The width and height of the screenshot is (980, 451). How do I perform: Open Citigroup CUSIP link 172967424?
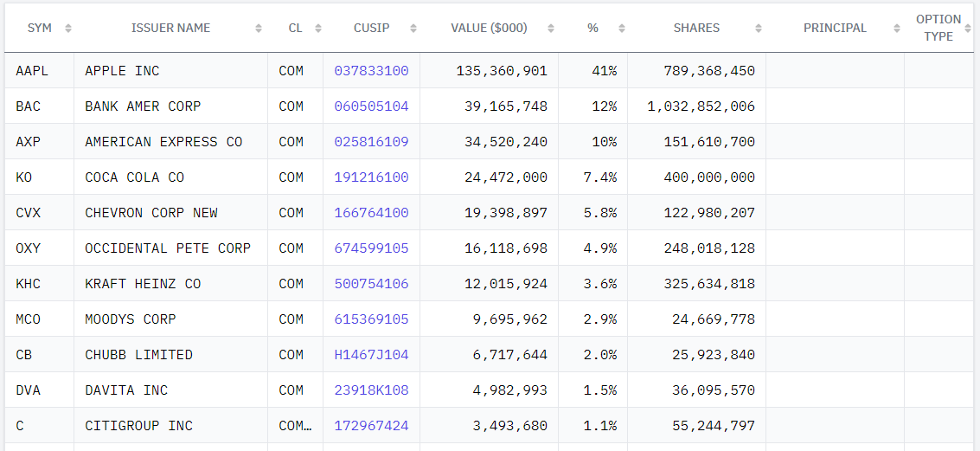click(371, 426)
